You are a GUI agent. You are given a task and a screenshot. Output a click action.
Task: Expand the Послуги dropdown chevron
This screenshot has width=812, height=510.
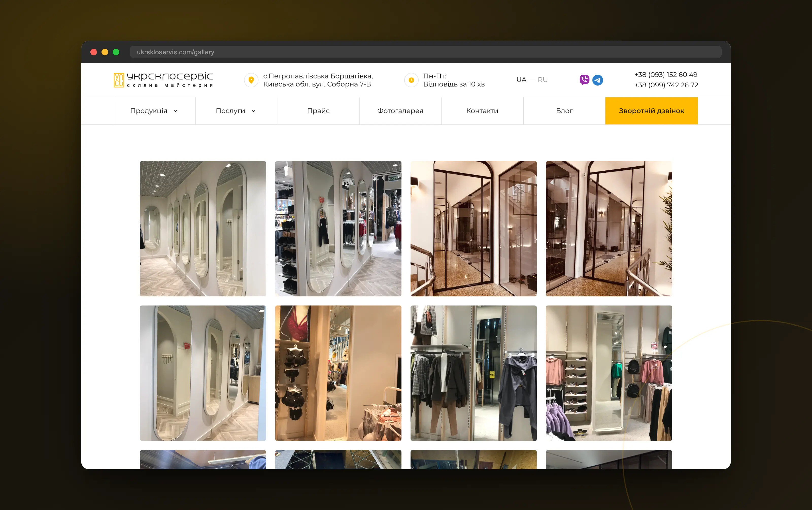click(x=253, y=111)
